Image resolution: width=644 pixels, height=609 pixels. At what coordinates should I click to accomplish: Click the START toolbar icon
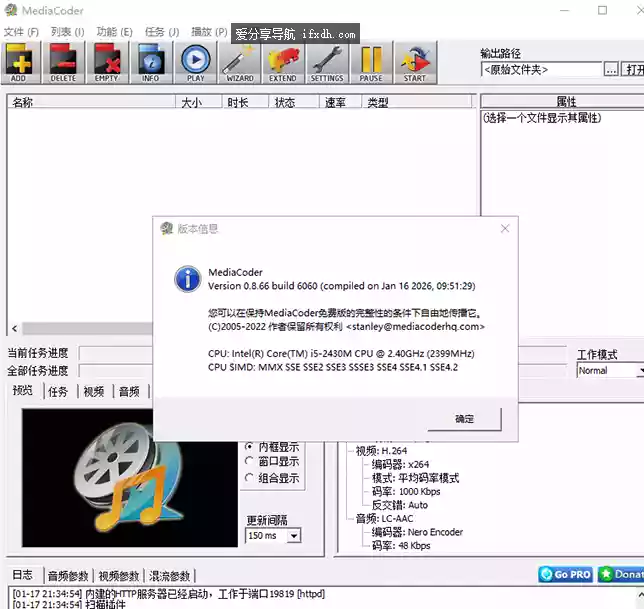(x=415, y=62)
